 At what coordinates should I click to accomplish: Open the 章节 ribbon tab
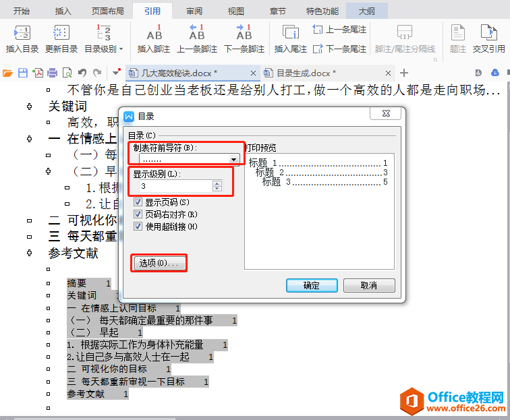pyautogui.click(x=277, y=11)
